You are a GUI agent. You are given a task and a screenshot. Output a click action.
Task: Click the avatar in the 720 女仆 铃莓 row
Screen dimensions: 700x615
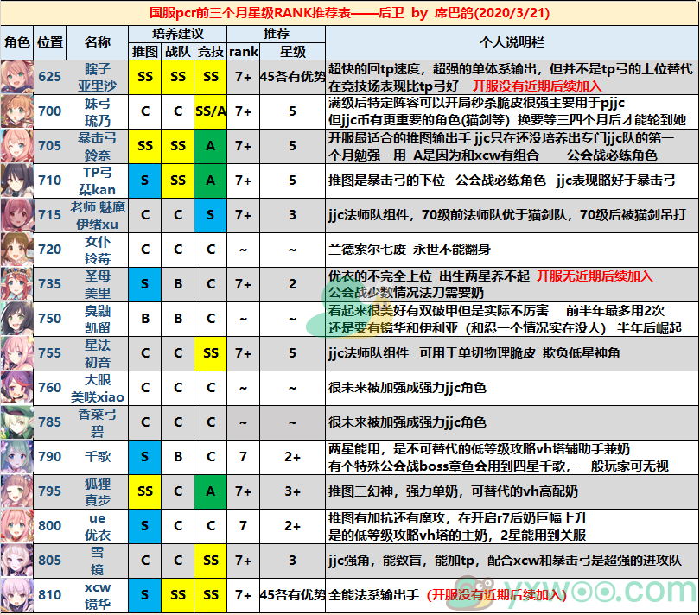pos(17,250)
